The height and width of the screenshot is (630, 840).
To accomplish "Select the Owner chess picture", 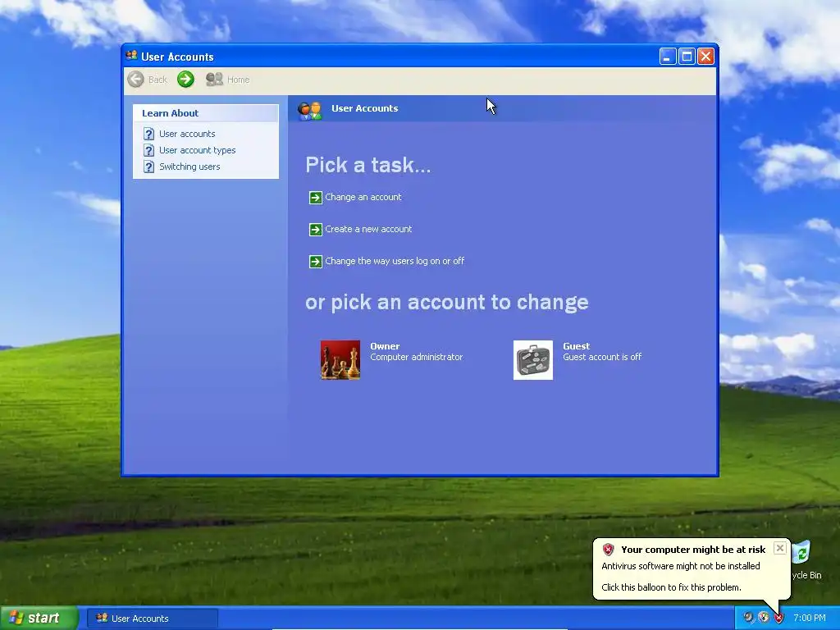I will tap(340, 360).
